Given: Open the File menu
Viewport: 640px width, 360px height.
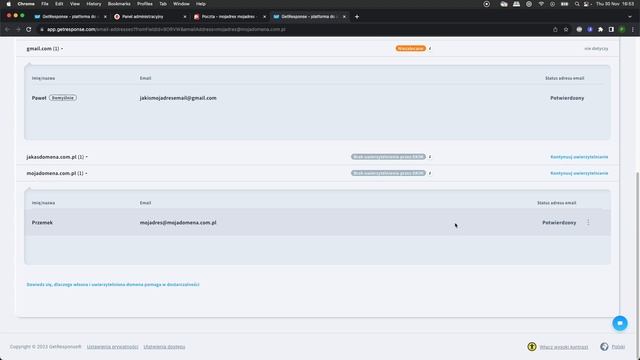Looking at the screenshot, I should click(45, 4).
